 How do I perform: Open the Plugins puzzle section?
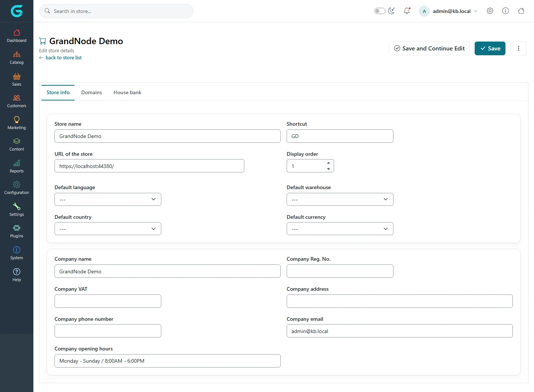pyautogui.click(x=17, y=231)
